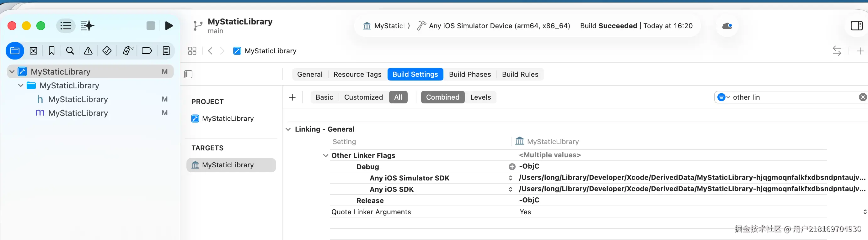Show the Breakpoint navigator

(147, 51)
